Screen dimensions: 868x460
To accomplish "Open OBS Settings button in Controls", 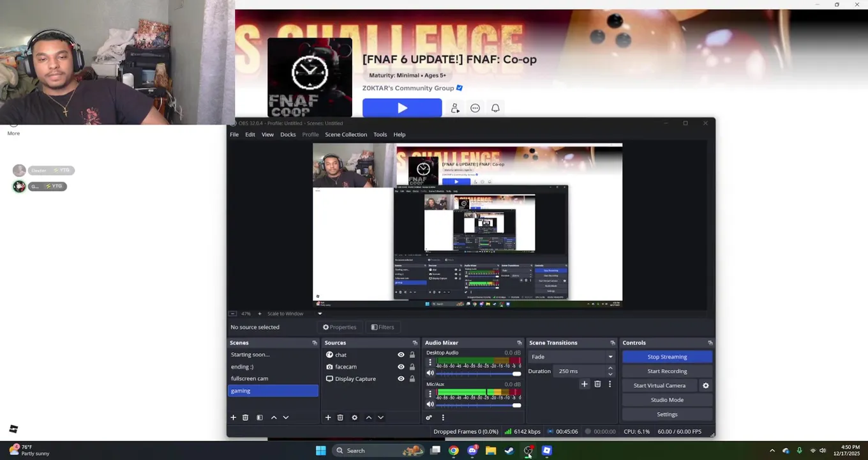I will point(667,414).
